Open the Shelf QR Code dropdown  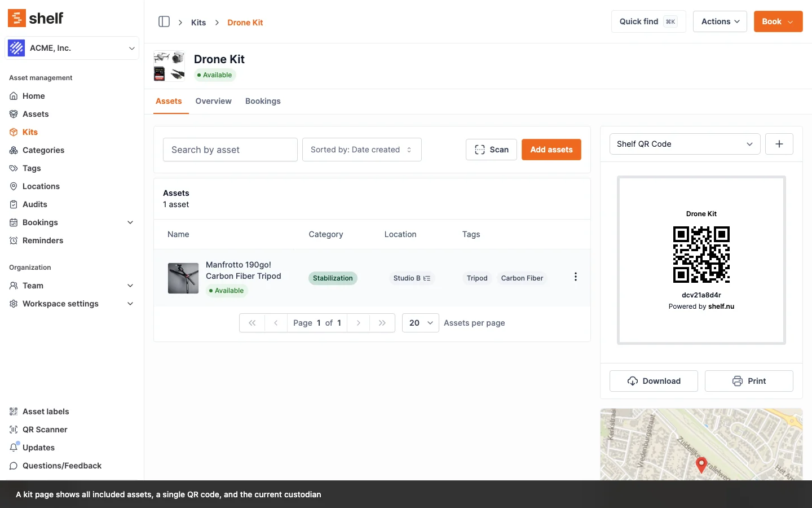tap(685, 144)
